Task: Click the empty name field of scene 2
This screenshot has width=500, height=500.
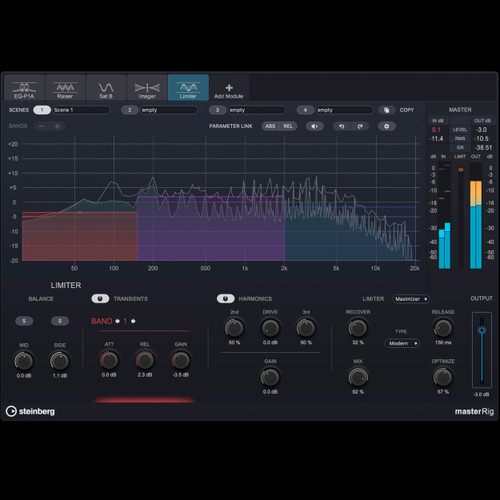Action: tap(169, 110)
